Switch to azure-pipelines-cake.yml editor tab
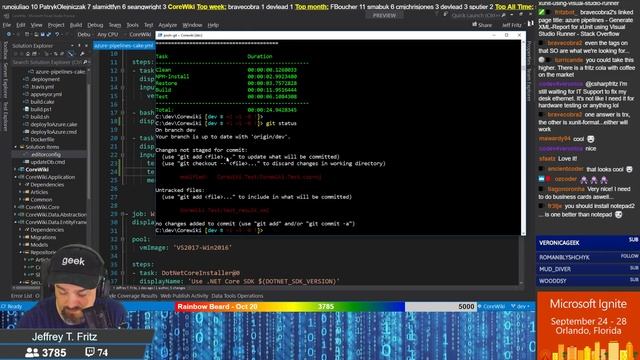Viewport: 640px width, 360px height. (x=124, y=46)
